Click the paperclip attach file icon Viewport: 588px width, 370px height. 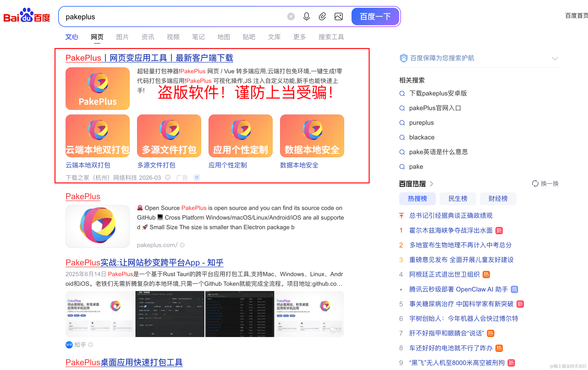[x=322, y=16]
